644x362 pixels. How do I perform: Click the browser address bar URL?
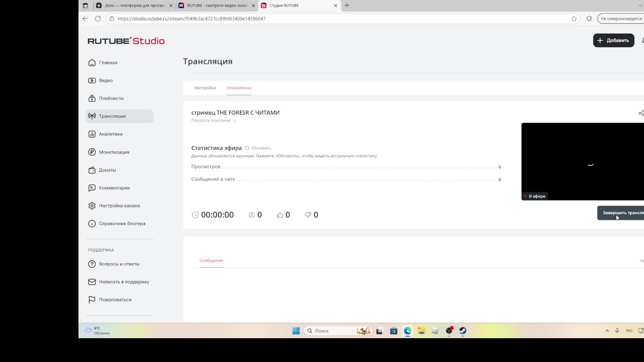click(x=192, y=19)
